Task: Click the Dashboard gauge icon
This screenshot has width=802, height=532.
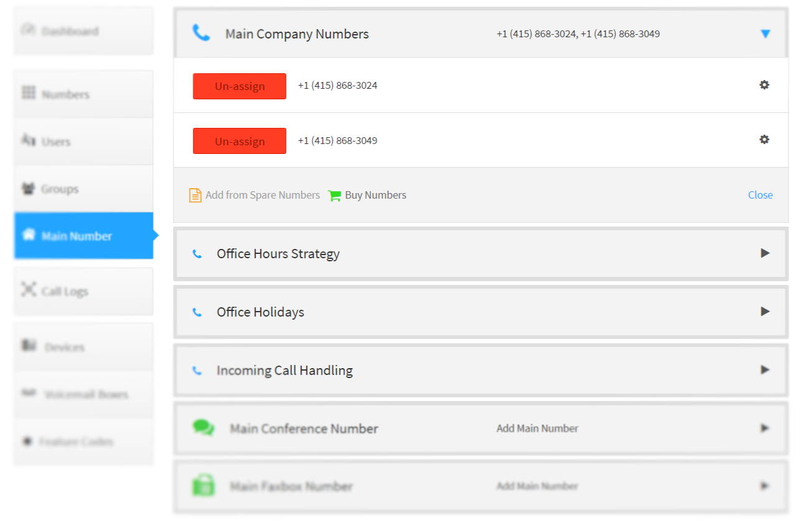Action: (x=29, y=30)
